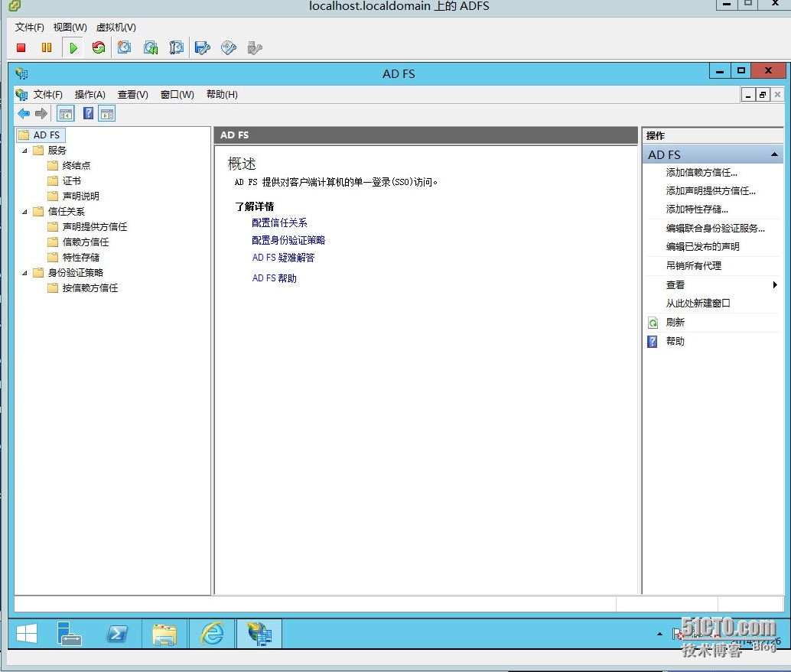791x672 pixels.
Task: Collapse the 身份验证策略 tree node
Action: pyautogui.click(x=24, y=273)
